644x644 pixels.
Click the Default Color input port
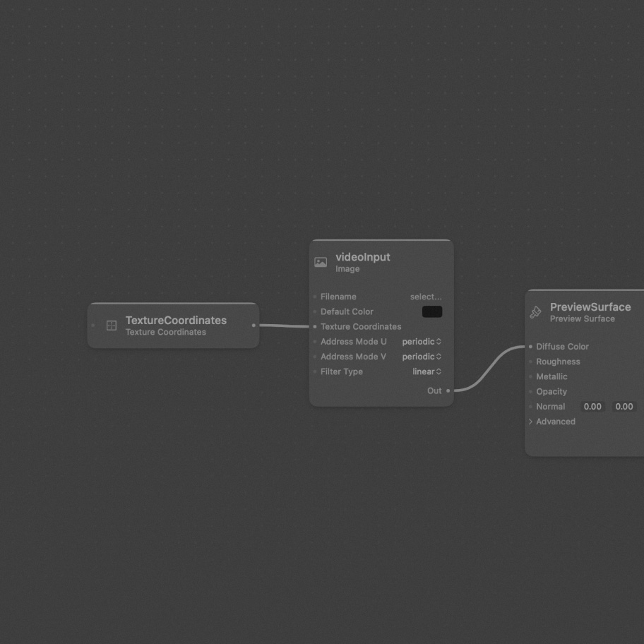click(x=315, y=311)
